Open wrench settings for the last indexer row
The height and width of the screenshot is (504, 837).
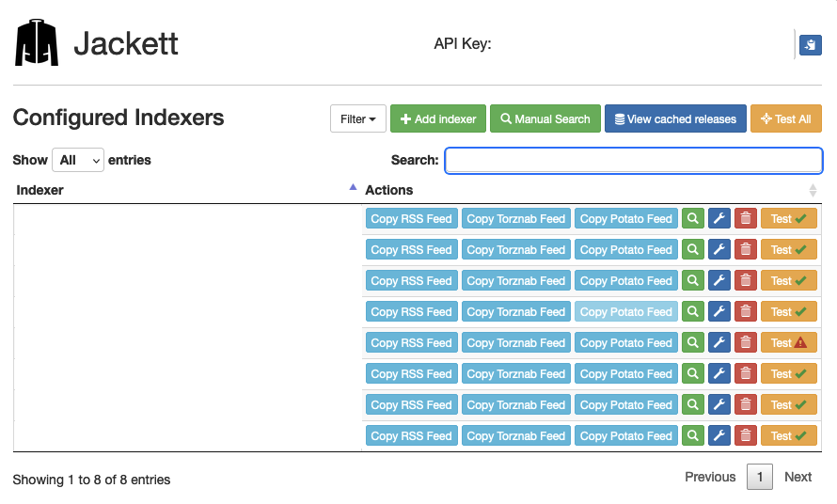[x=719, y=435]
